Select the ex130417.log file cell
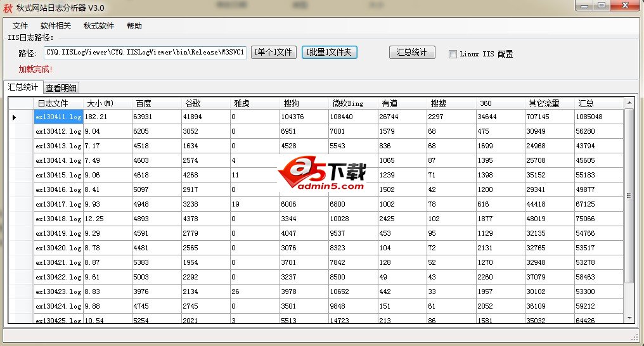 click(59, 204)
